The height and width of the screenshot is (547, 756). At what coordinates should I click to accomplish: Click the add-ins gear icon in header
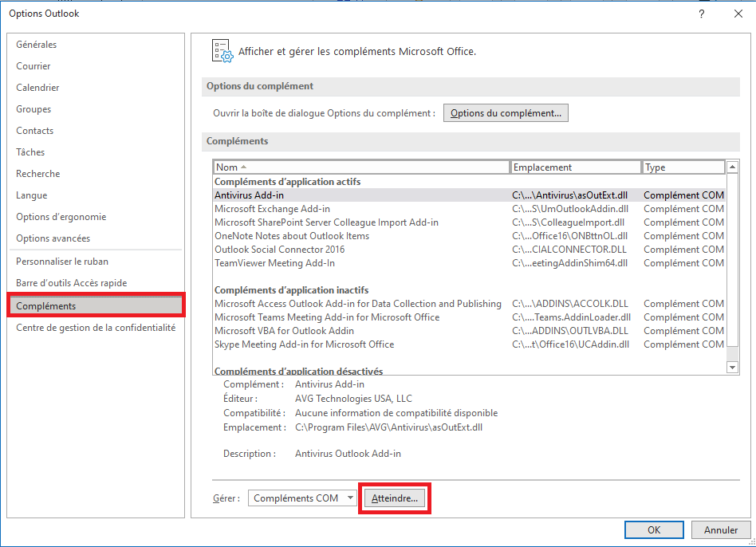click(x=222, y=51)
